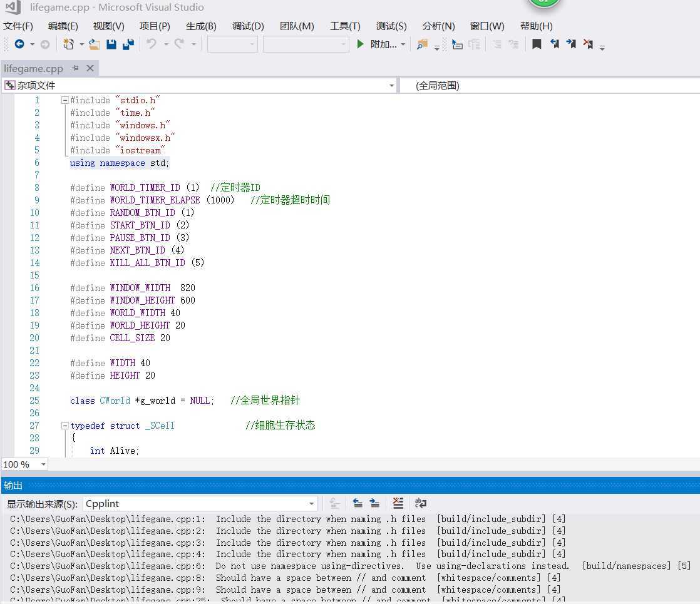Screen dimensions: 700x604
Task: Close the lifegame.cpp tab
Action: click(90, 68)
